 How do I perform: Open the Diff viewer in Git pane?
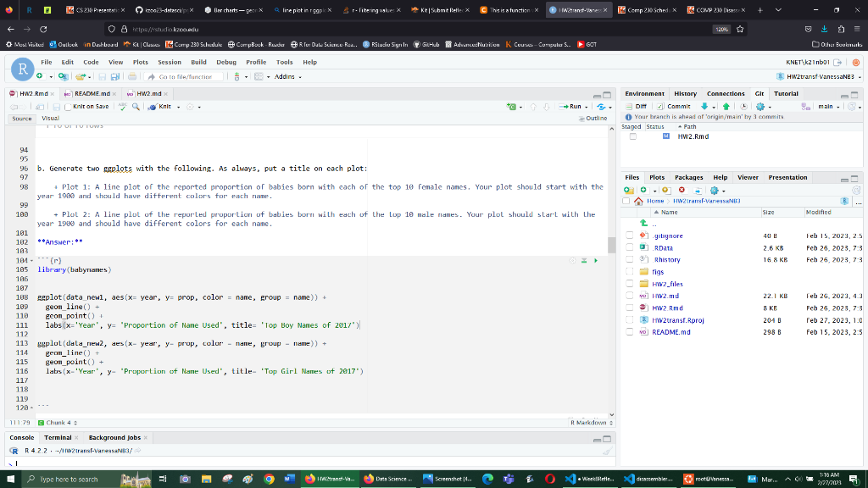pyautogui.click(x=636, y=106)
